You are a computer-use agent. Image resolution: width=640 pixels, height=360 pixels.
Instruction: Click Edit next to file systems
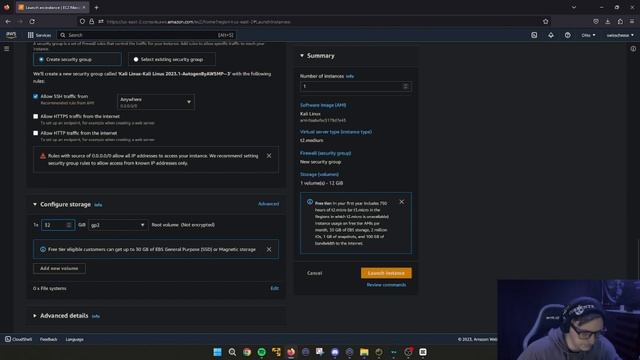pos(274,288)
